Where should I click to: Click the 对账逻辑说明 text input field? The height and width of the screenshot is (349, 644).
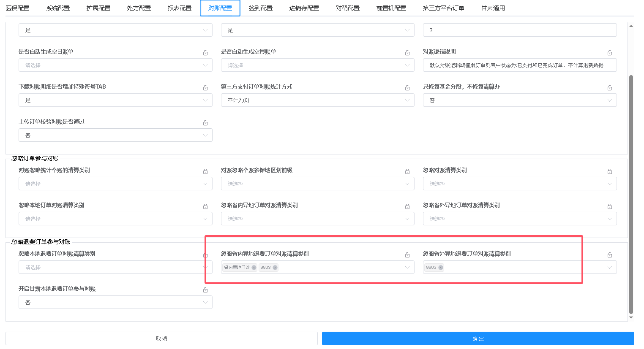pos(519,65)
